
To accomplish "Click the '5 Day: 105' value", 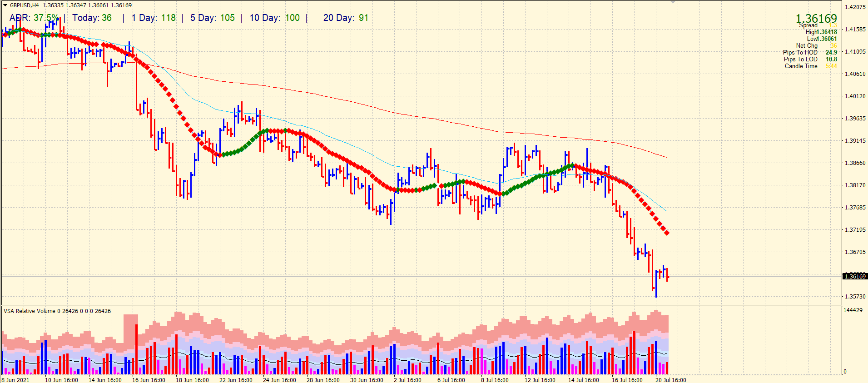I will [x=213, y=18].
